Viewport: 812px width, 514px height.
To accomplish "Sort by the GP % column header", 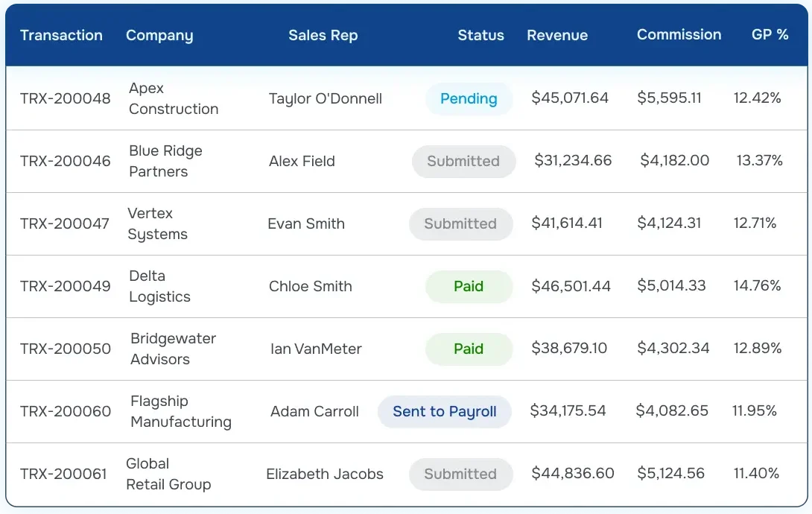I will click(x=770, y=35).
